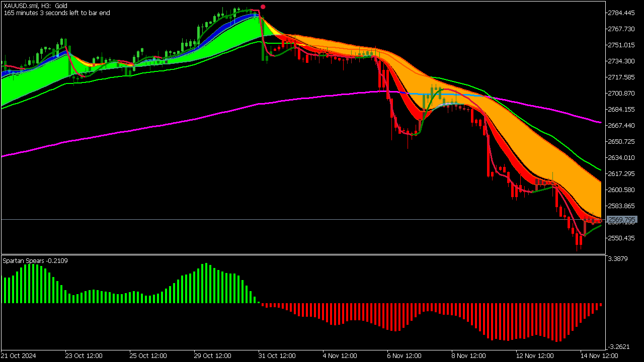This screenshot has width=644, height=362.
Task: Click the 2650.725 price axis label
Action: pos(622,141)
